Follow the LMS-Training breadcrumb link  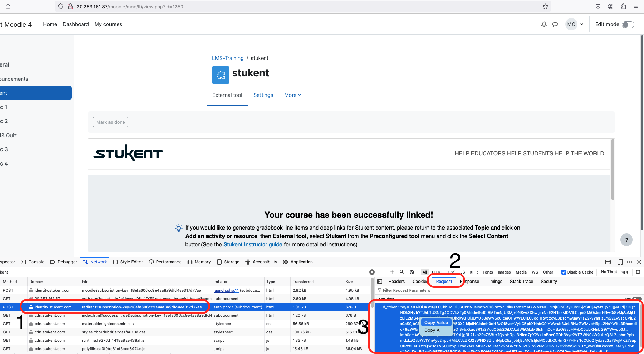[228, 58]
